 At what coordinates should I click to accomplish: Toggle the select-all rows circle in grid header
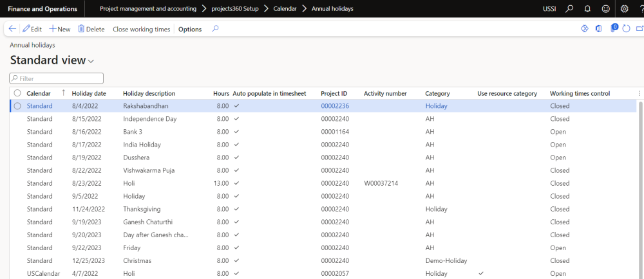pos(17,93)
